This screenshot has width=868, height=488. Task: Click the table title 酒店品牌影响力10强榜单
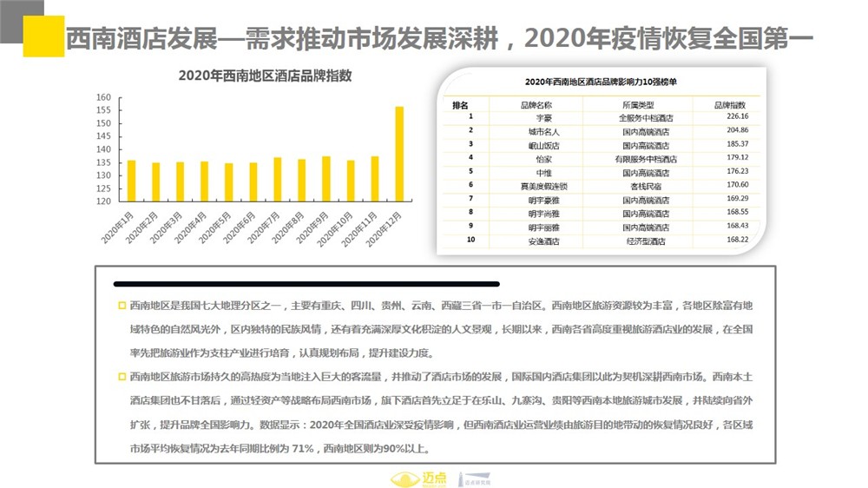pos(601,82)
